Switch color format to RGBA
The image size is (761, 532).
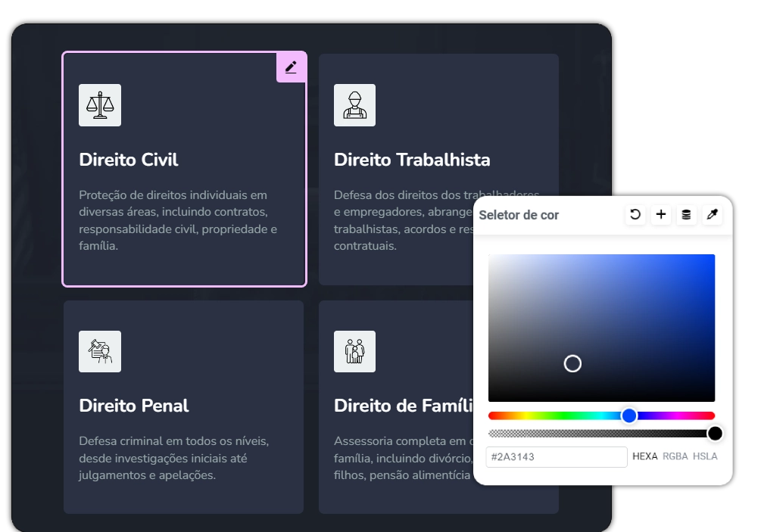click(675, 456)
